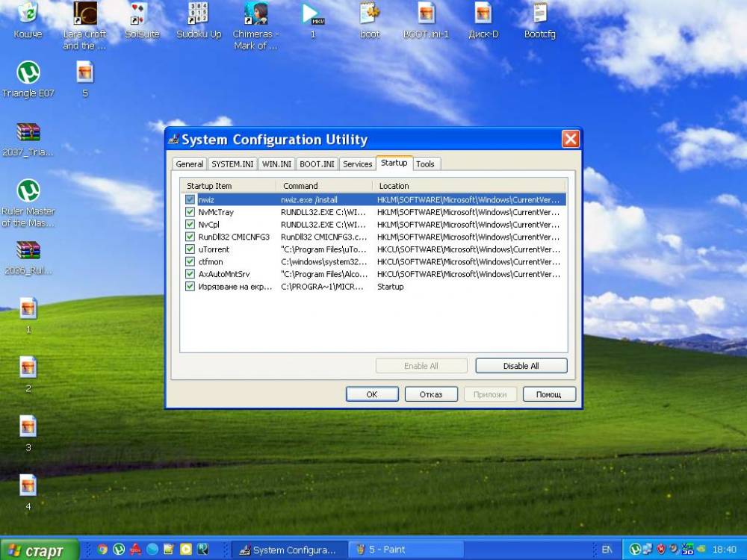Click the uTorrent icon in system tray
The height and width of the screenshot is (560, 747).
634,550
